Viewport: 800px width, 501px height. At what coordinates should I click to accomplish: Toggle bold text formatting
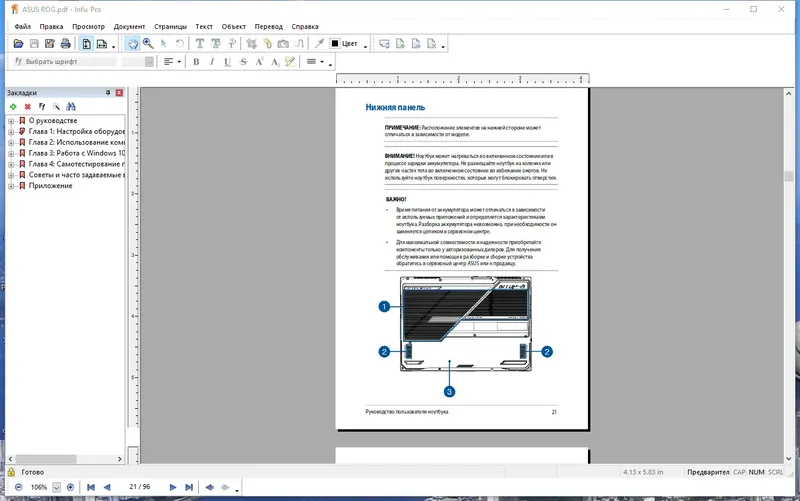[196, 62]
